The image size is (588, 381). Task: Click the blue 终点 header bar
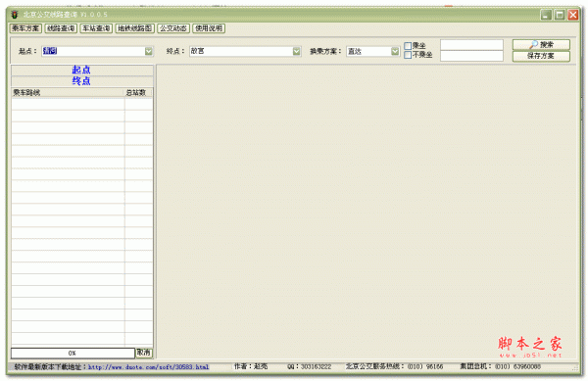pyautogui.click(x=81, y=81)
